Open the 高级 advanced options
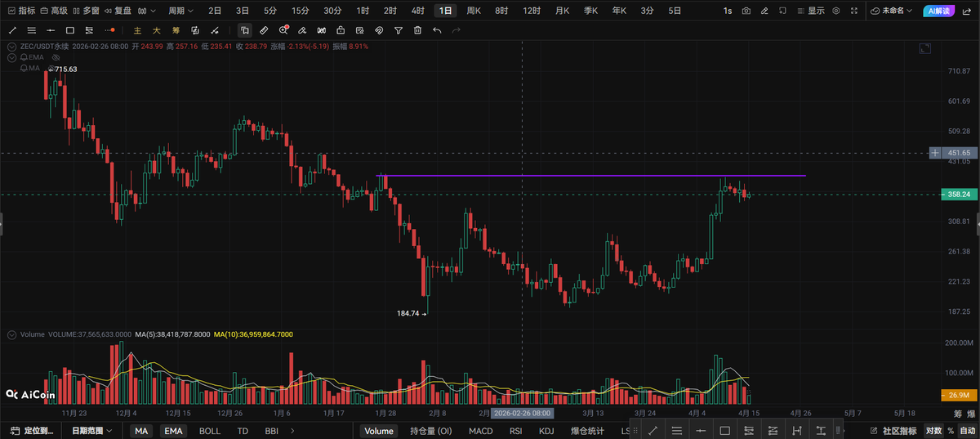980x439 pixels. point(54,11)
